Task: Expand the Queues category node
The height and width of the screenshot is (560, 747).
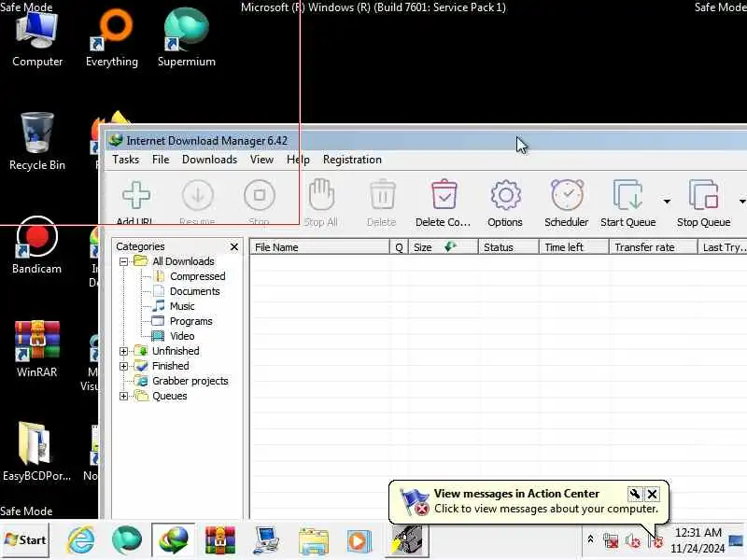Action: point(124,396)
